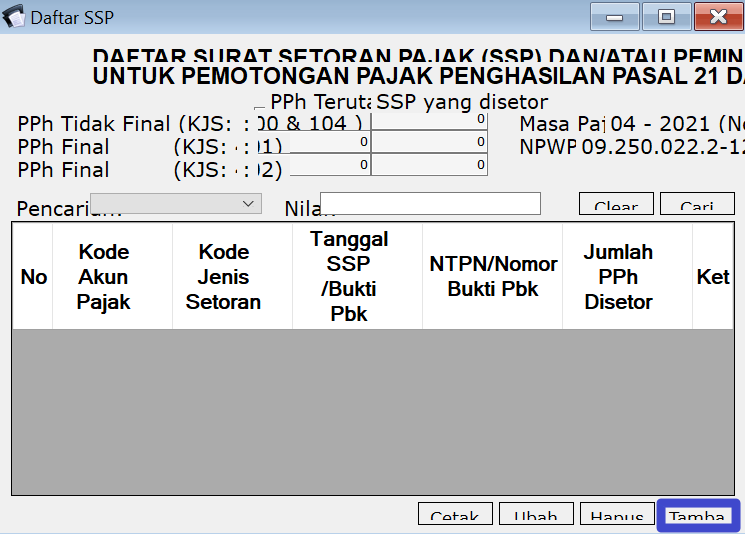
Task: Select the Kode Akun Pajak column header
Action: (x=104, y=277)
